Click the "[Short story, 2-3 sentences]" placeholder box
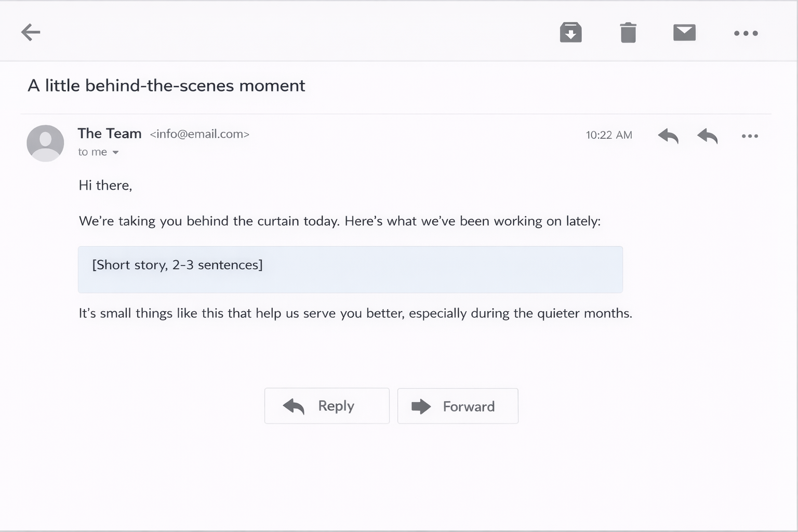This screenshot has width=798, height=532. coord(350,269)
